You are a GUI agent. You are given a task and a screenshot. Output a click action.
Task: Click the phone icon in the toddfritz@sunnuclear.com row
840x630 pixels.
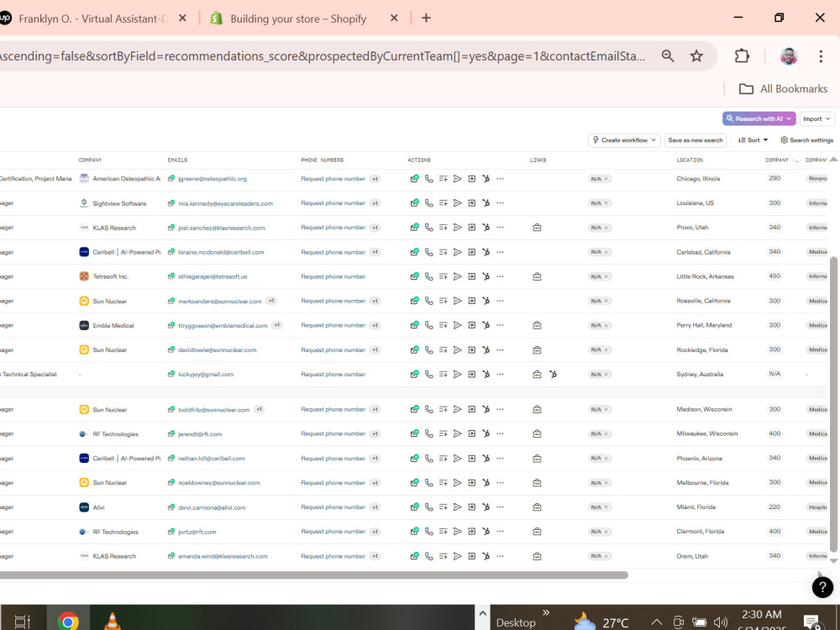click(x=429, y=409)
